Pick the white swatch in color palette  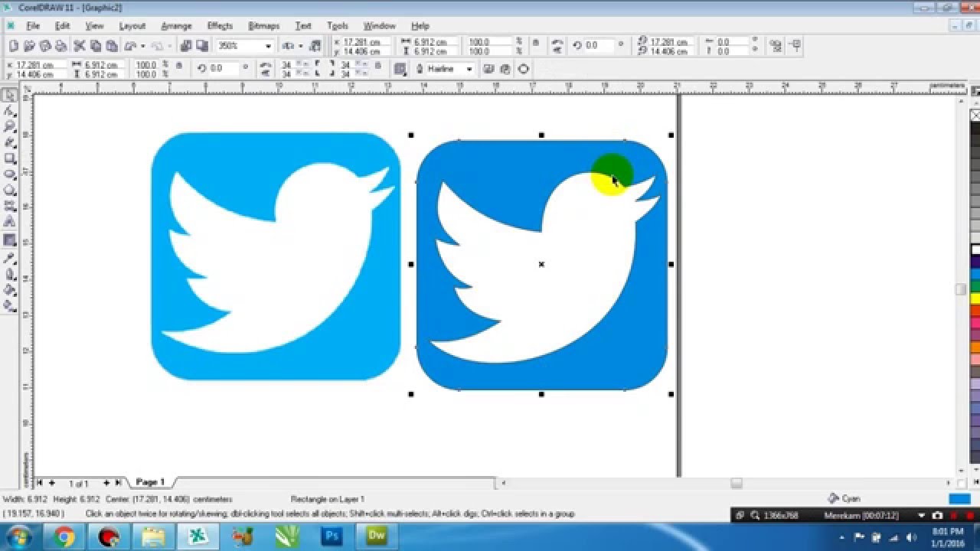(975, 249)
